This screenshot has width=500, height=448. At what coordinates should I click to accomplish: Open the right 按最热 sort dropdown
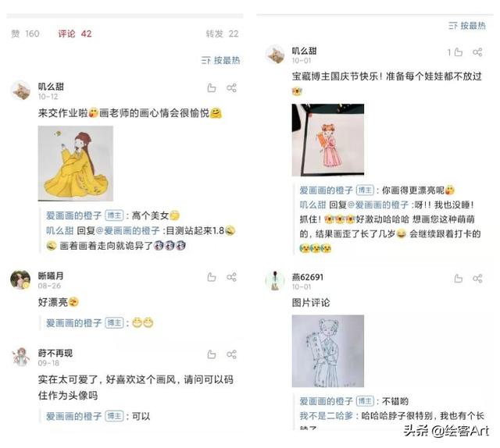[467, 26]
